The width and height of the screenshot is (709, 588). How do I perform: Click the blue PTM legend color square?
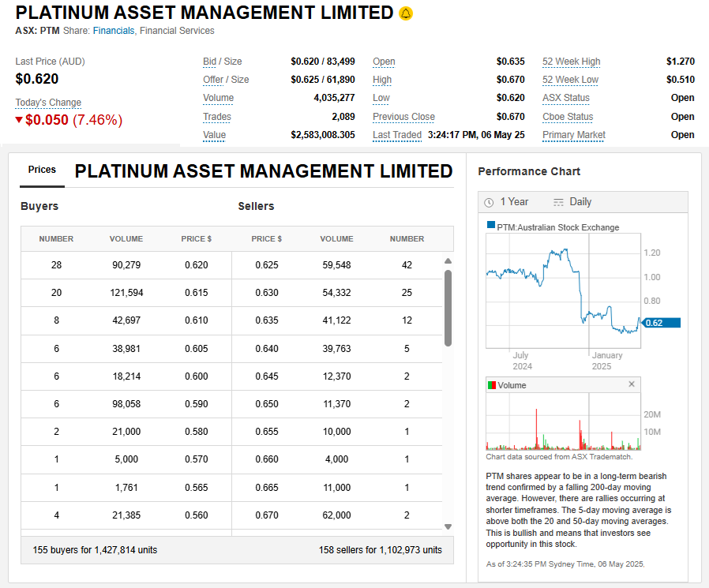[x=491, y=226]
